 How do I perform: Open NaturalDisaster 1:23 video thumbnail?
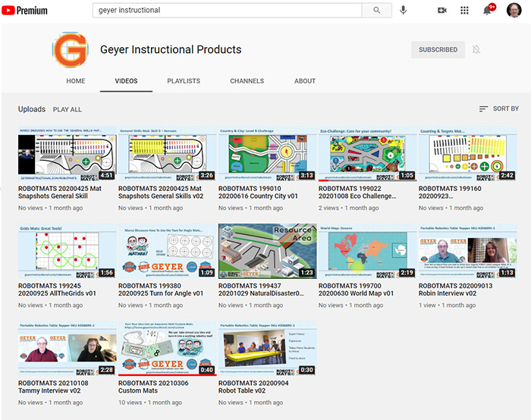(x=268, y=251)
